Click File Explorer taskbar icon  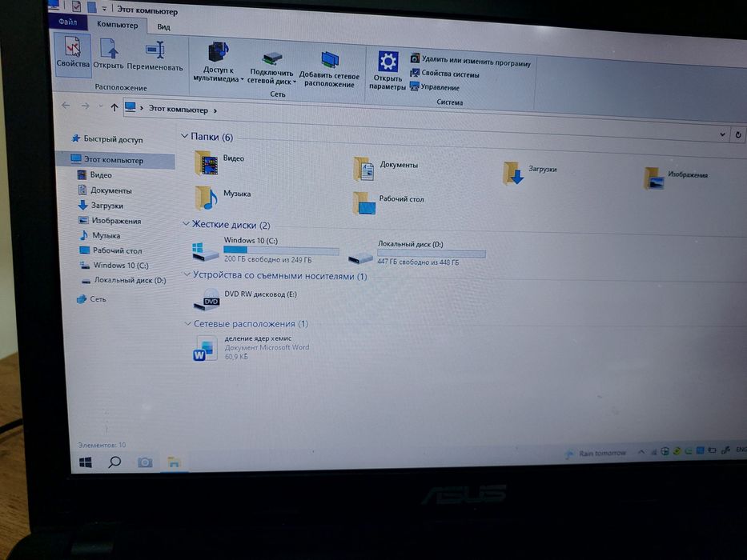pos(174,462)
